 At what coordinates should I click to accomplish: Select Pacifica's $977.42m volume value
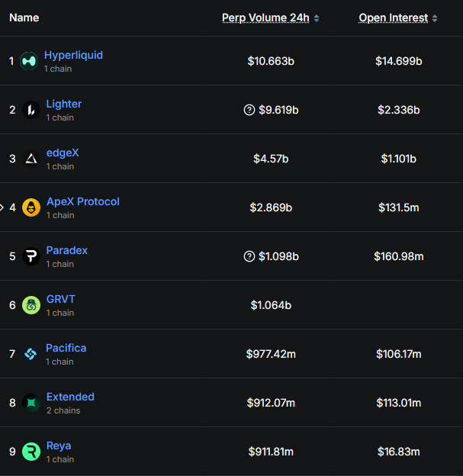click(x=271, y=354)
